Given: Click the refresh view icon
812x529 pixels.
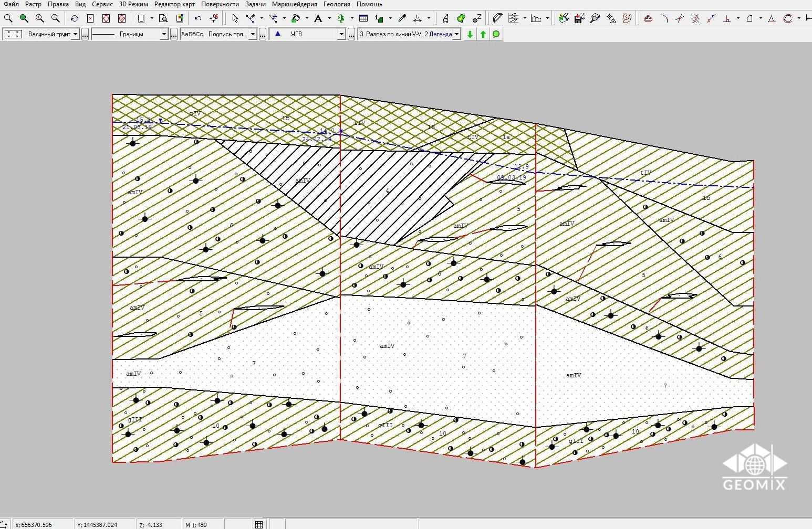Looking at the screenshot, I should 74,18.
